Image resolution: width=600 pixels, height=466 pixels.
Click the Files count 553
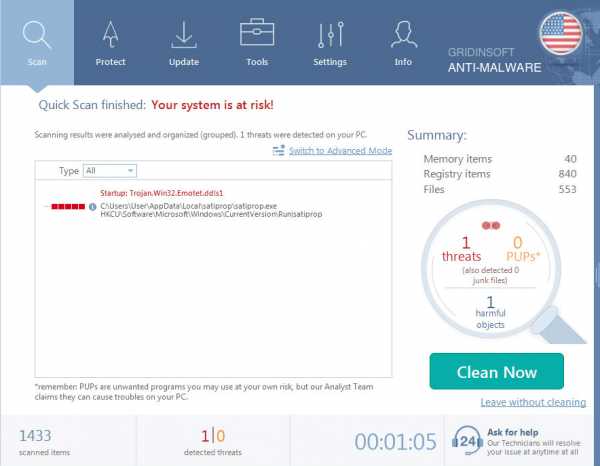(567, 189)
